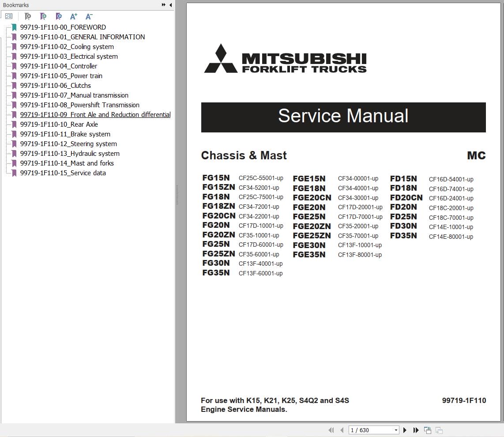Image resolution: width=504 pixels, height=437 pixels.
Task: Click the add new bookmark icon
Action: [x=43, y=16]
